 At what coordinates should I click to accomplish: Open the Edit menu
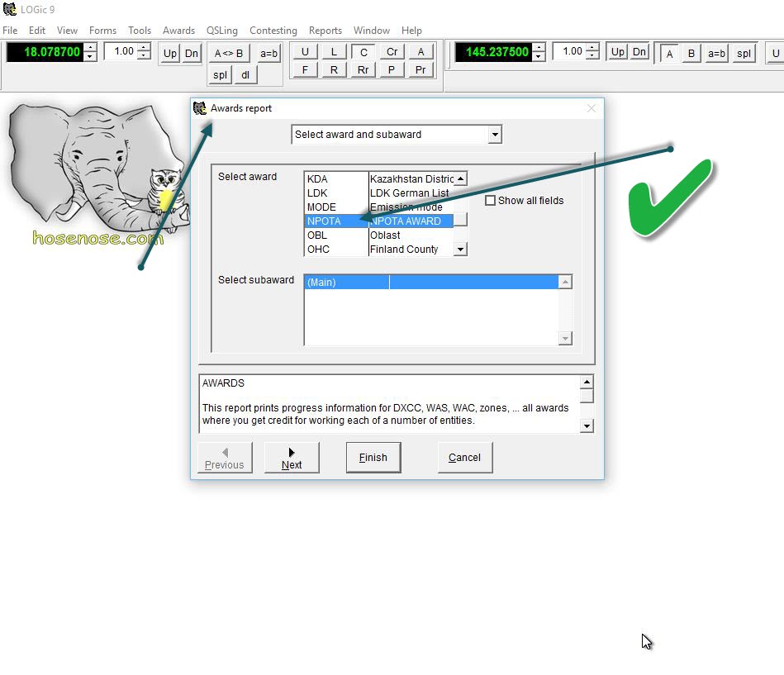pyautogui.click(x=37, y=31)
